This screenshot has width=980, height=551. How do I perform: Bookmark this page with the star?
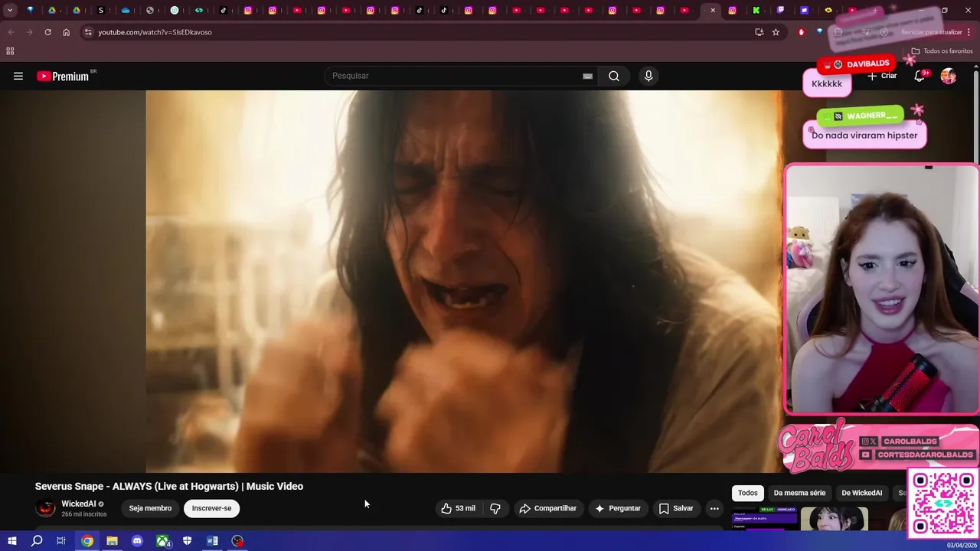point(776,32)
